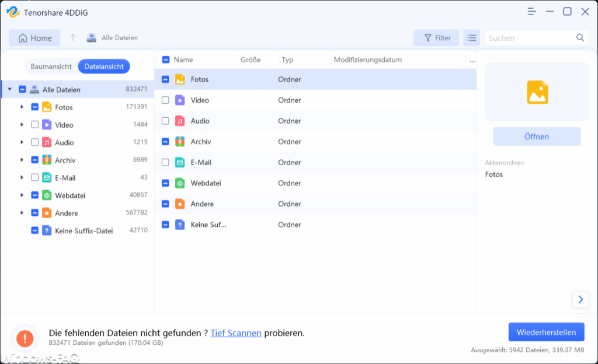Expand the Webdatei tree node
The height and width of the screenshot is (364, 598).
pyautogui.click(x=22, y=195)
